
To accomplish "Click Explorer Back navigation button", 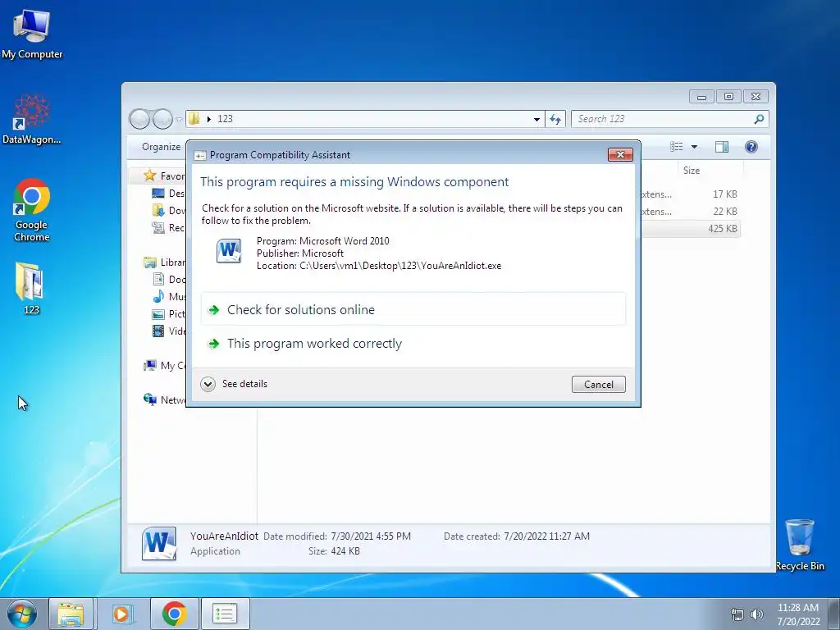I will pos(139,119).
